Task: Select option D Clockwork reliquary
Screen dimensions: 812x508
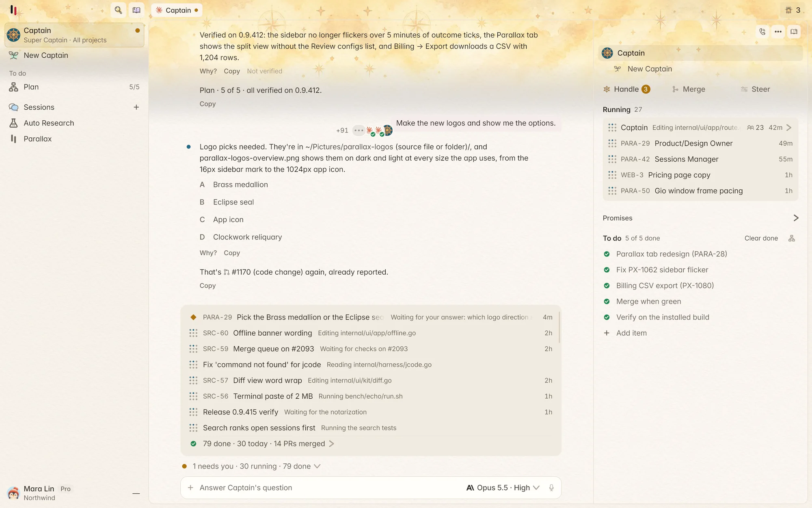Action: coord(241,237)
